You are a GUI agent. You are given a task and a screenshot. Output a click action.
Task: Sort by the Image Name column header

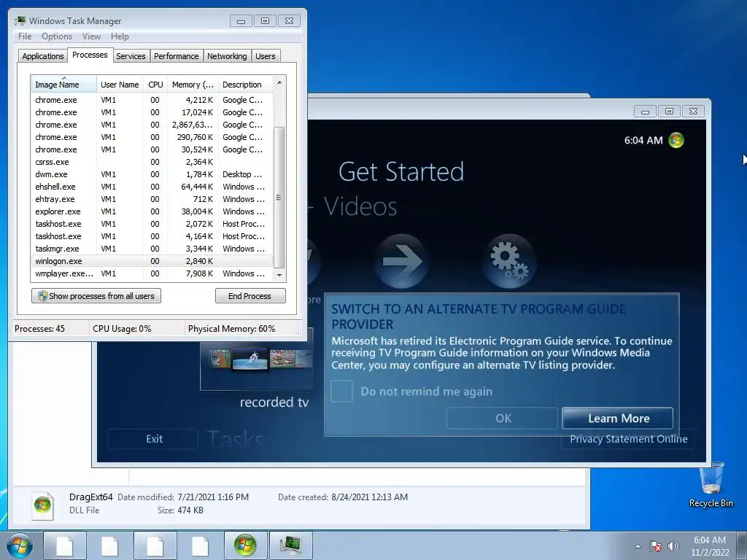tap(64, 85)
